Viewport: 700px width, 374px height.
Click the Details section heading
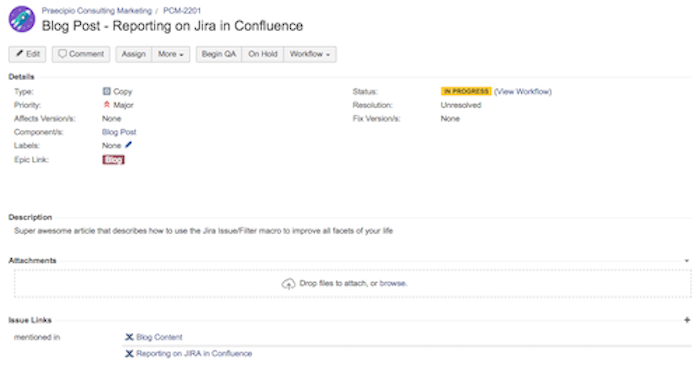[21, 77]
